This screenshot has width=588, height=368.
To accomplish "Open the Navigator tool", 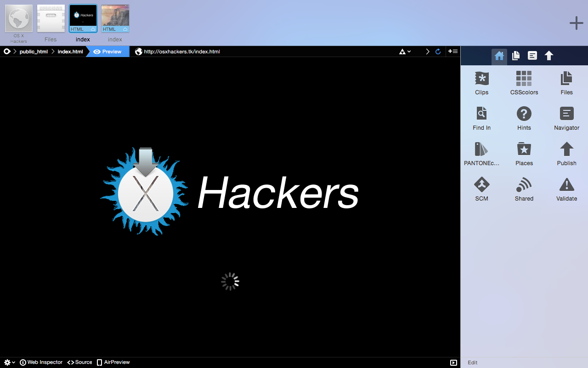I will 566,119.
